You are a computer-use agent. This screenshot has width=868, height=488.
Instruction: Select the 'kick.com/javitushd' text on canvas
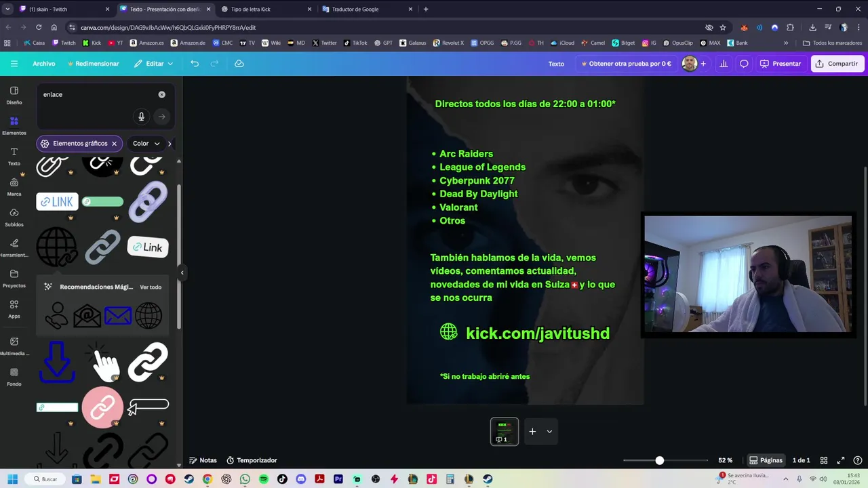click(x=538, y=333)
